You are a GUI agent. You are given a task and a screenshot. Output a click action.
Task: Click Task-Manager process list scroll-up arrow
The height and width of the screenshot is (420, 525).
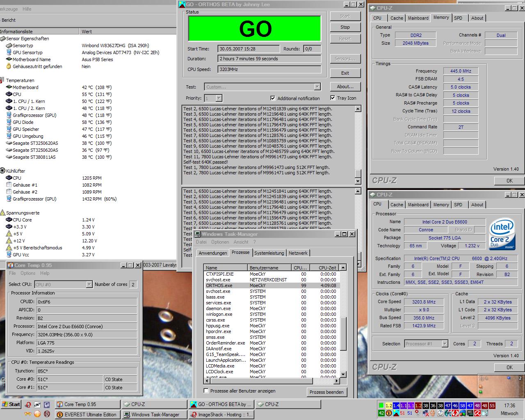point(343,267)
